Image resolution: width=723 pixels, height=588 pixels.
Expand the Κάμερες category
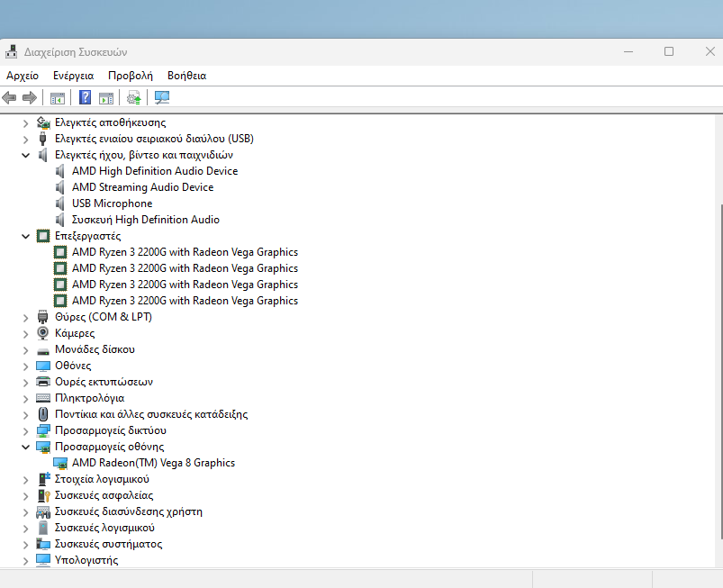[x=26, y=334]
